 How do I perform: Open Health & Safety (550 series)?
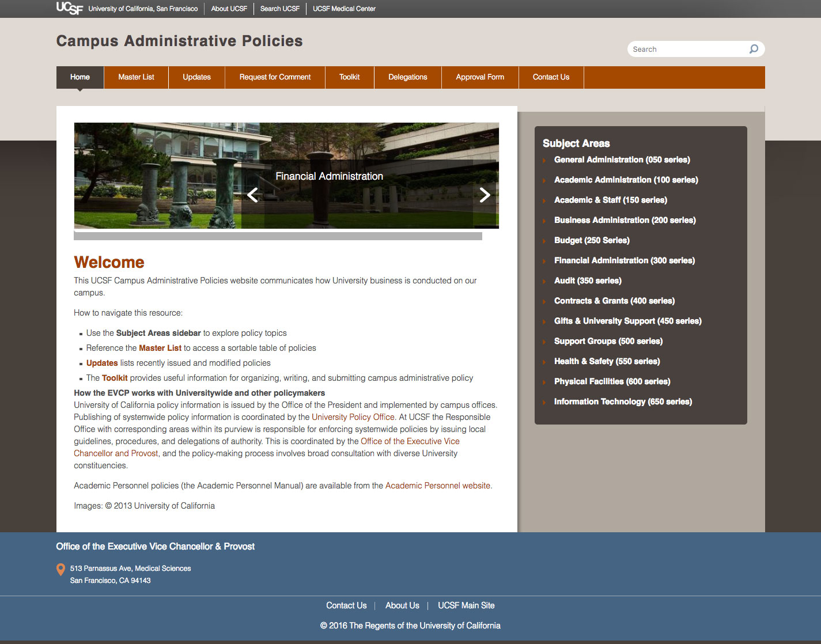pos(607,361)
